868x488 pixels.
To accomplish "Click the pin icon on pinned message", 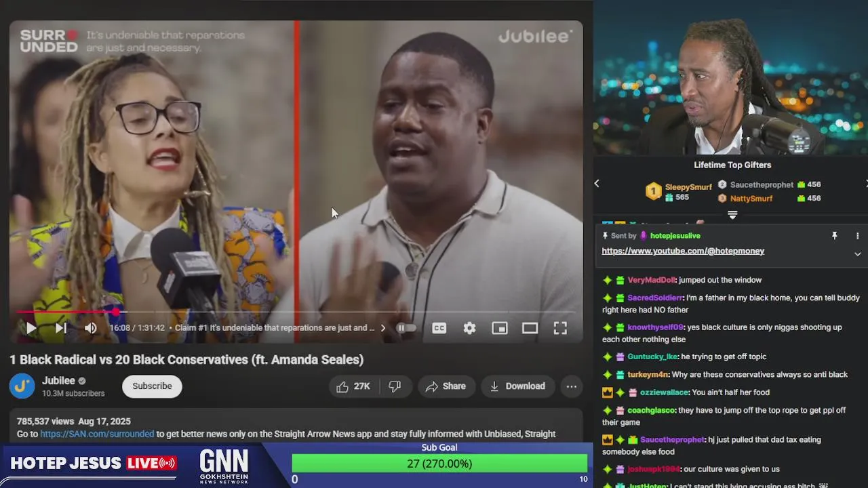I will pos(835,236).
